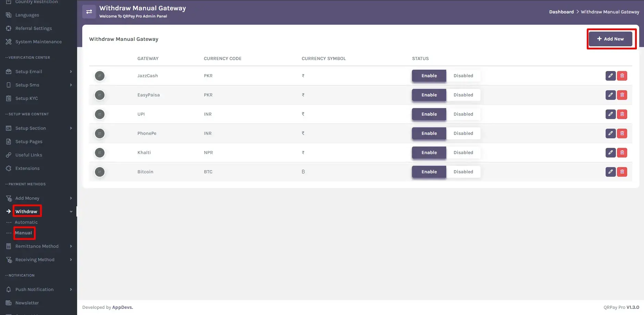Edit the Khalti gateway pencil icon

point(610,153)
